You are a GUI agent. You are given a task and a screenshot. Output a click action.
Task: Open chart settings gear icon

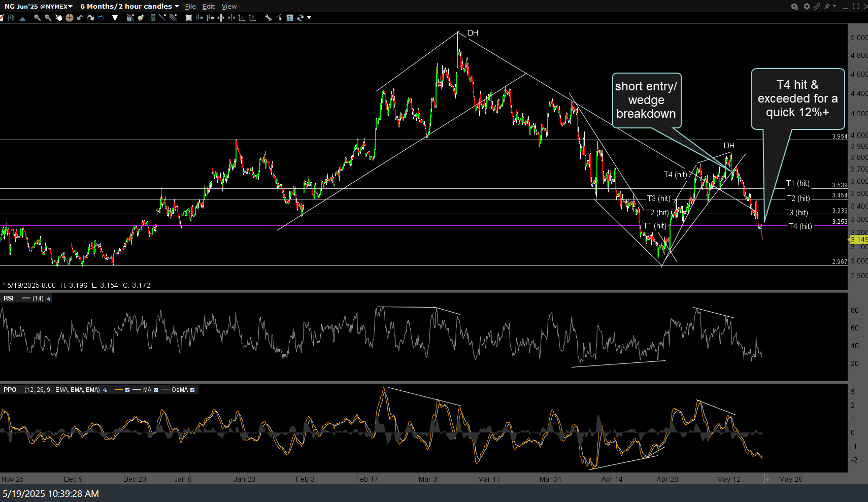806,7
